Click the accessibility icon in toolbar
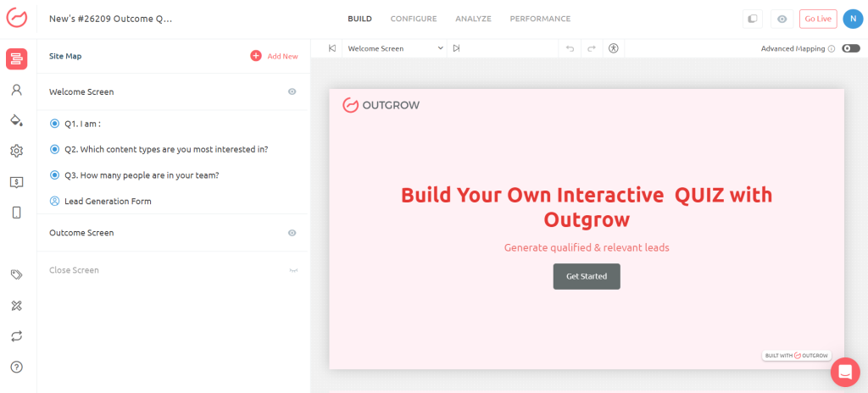The height and width of the screenshot is (393, 868). coord(614,48)
